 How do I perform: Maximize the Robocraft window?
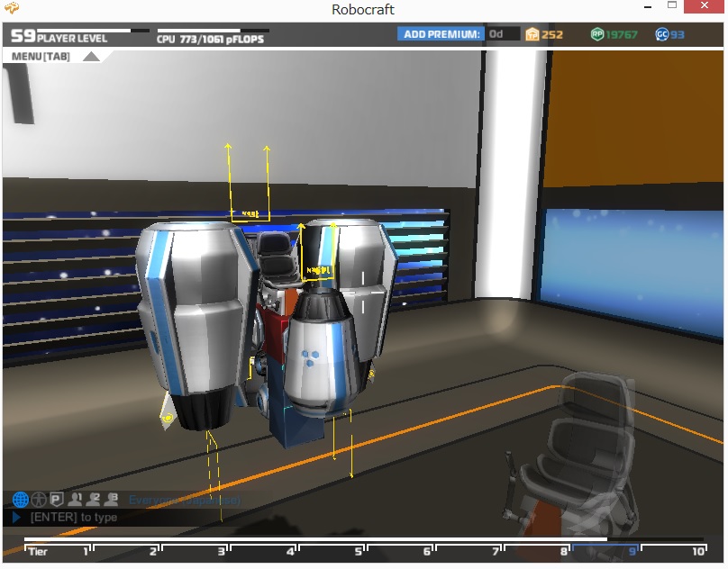pos(672,5)
